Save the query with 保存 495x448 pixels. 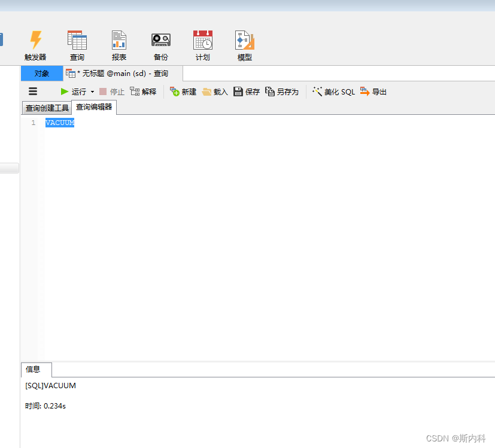point(247,92)
